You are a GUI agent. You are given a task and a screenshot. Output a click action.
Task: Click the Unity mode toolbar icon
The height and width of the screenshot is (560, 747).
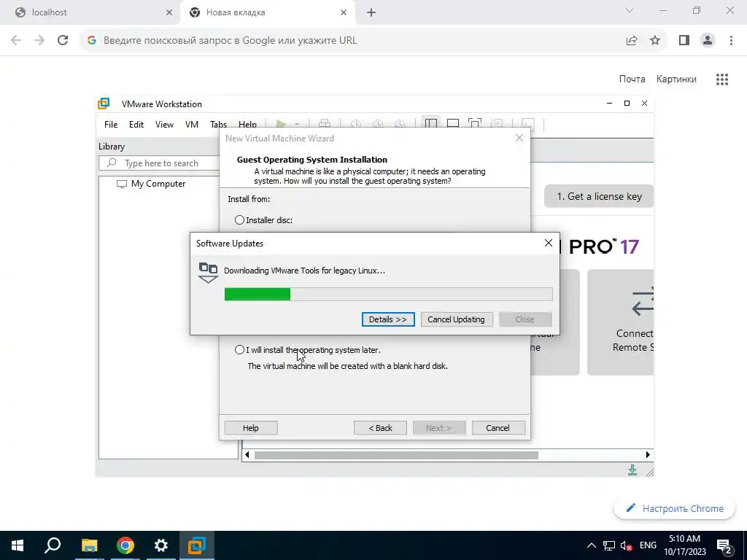pyautogui.click(x=497, y=124)
